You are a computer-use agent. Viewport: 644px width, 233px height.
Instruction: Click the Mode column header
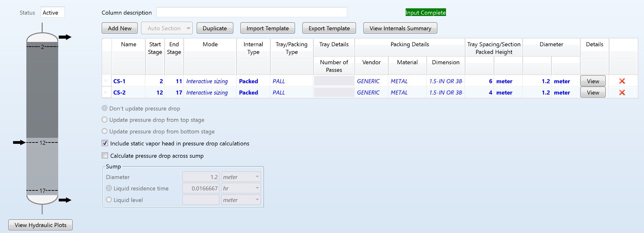tap(210, 45)
